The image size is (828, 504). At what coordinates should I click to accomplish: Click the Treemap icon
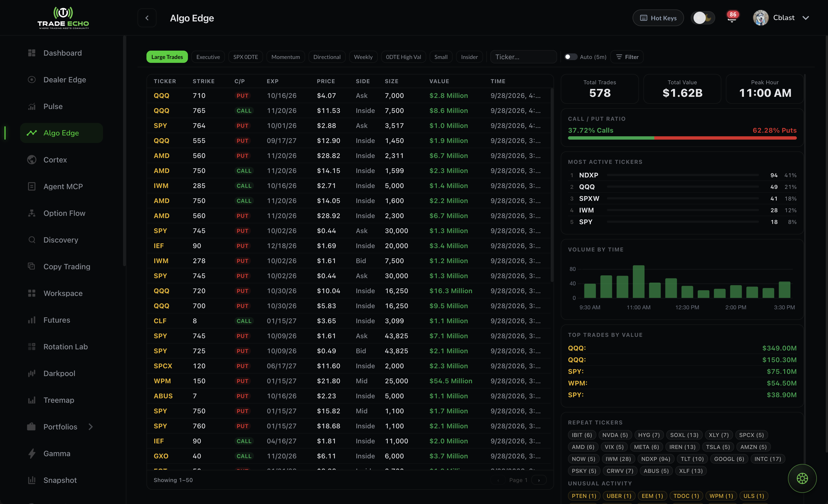pos(31,400)
